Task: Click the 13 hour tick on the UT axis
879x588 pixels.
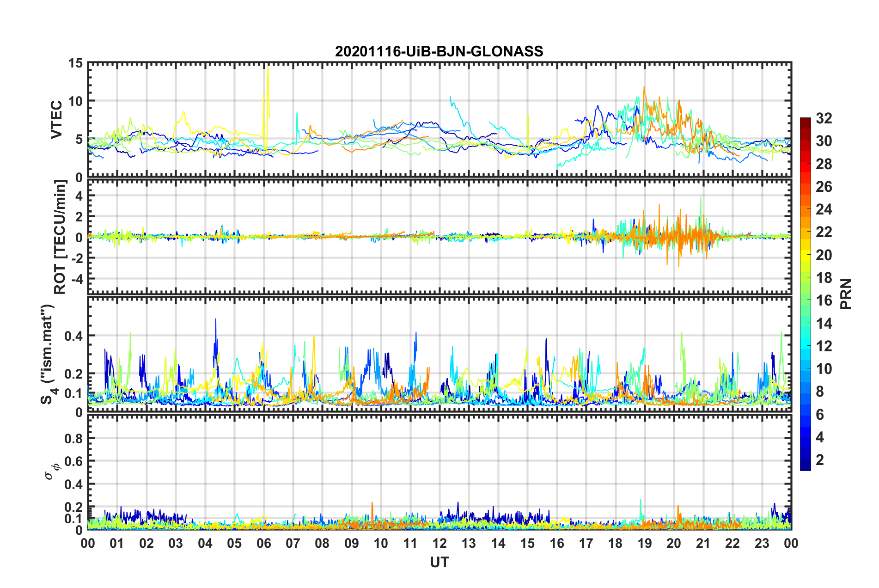Action: click(x=469, y=544)
